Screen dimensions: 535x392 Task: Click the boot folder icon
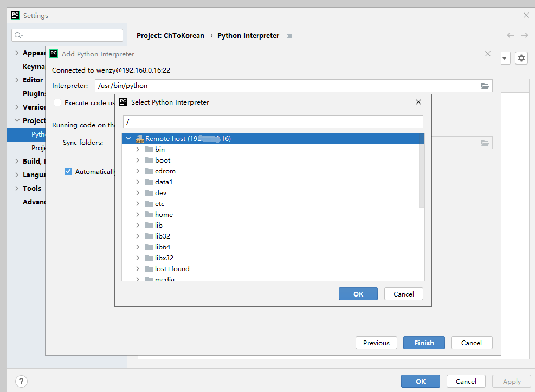149,160
